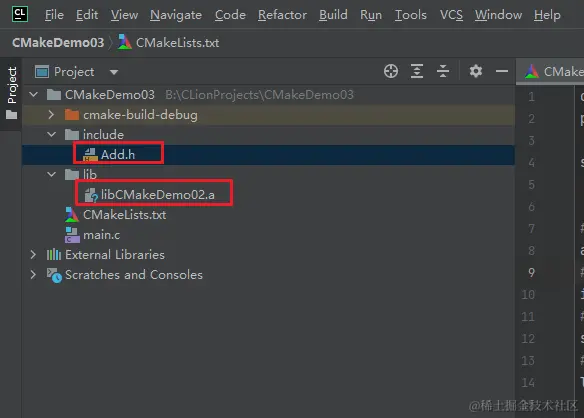Open the Help menu

pyautogui.click(x=547, y=15)
